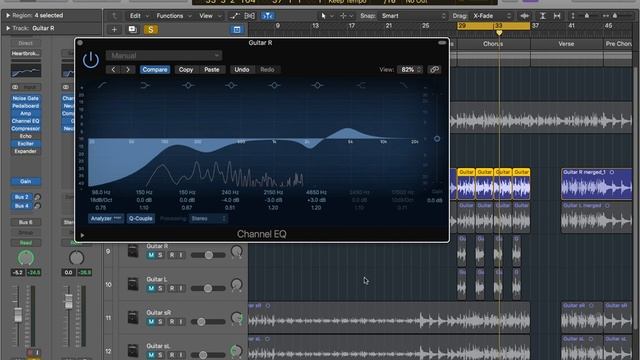The height and width of the screenshot is (360, 640).
Task: Select the 4650 Hz band frequency value
Action: (316, 192)
